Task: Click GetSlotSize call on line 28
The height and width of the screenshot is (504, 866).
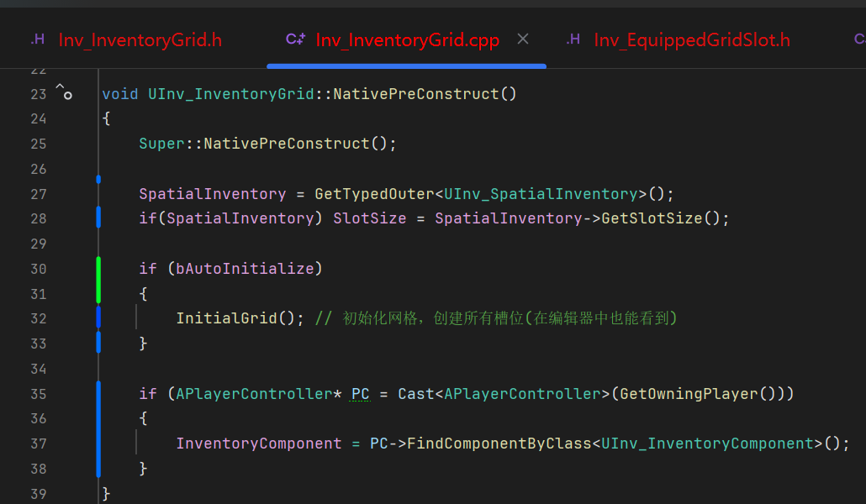Action: point(652,218)
